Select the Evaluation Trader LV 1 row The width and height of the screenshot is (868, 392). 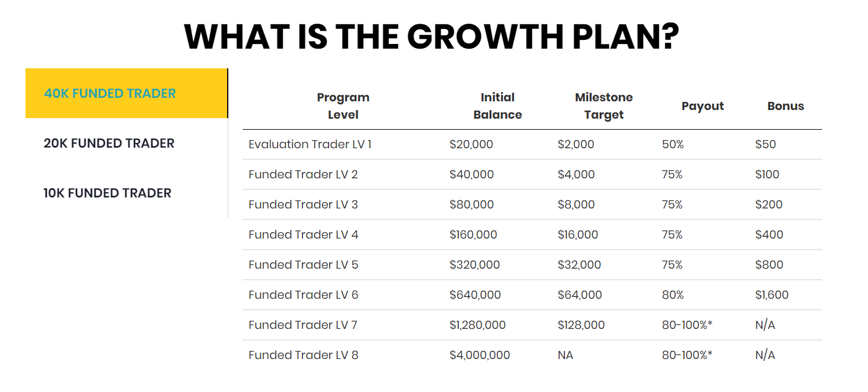pos(532,144)
